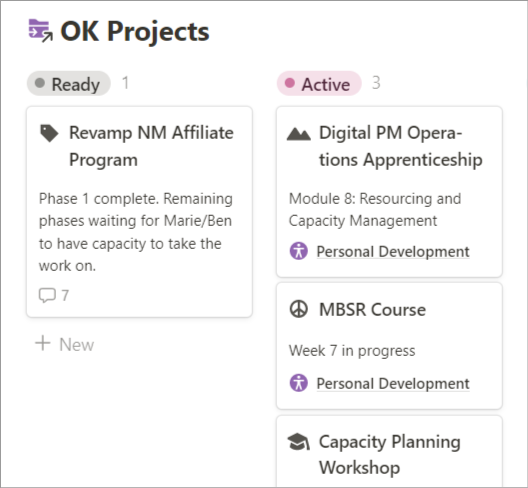
Task: Open Digital PM Operations Apprenticeship card title
Action: (x=401, y=146)
